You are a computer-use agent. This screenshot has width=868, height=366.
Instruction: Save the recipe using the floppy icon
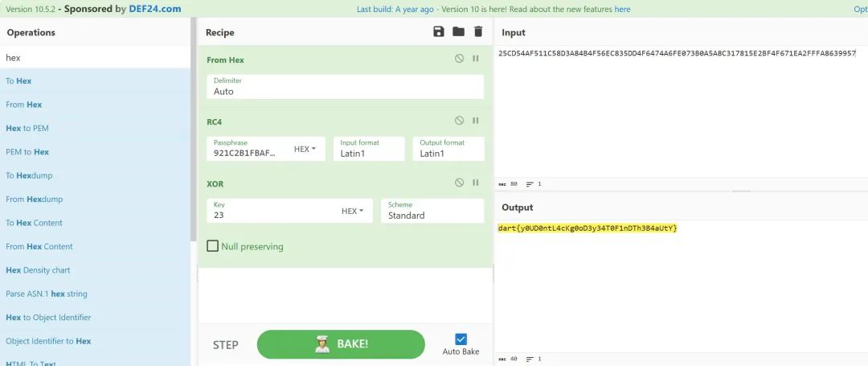click(439, 31)
